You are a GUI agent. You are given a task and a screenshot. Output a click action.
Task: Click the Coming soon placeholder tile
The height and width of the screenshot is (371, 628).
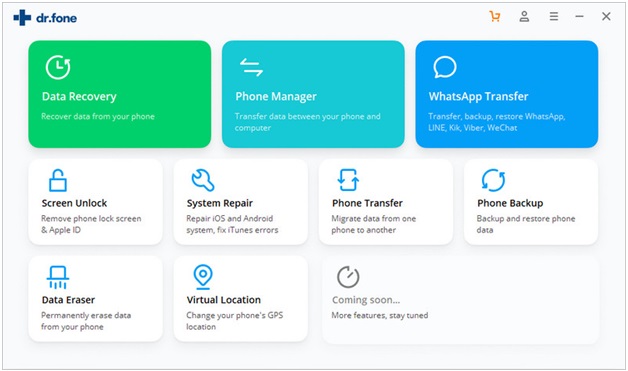(460, 300)
